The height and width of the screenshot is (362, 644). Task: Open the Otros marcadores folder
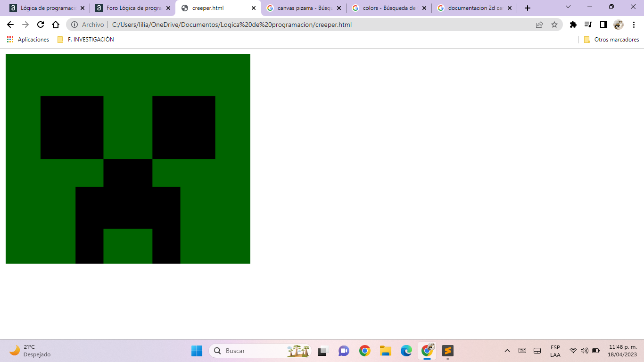point(611,40)
